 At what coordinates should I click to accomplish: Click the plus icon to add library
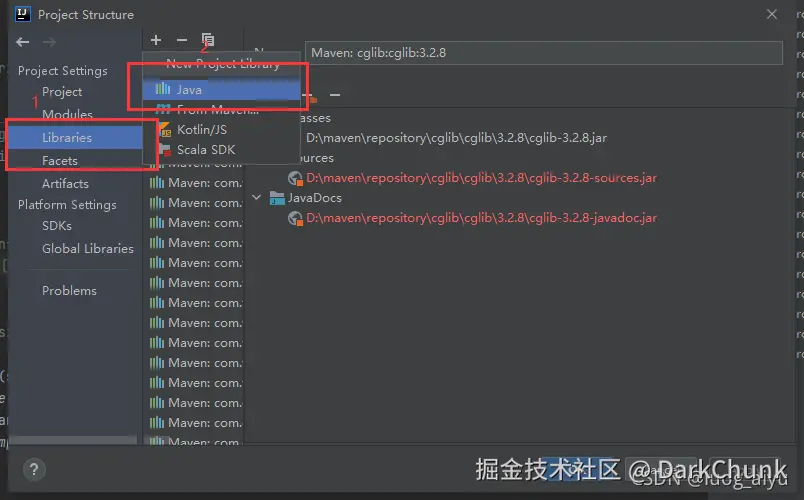pos(156,39)
